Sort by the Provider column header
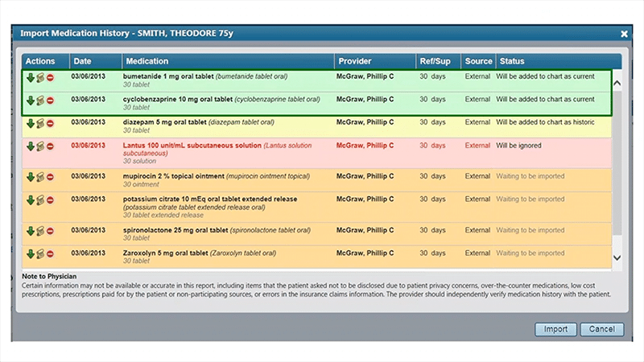644x362 pixels. click(x=375, y=61)
